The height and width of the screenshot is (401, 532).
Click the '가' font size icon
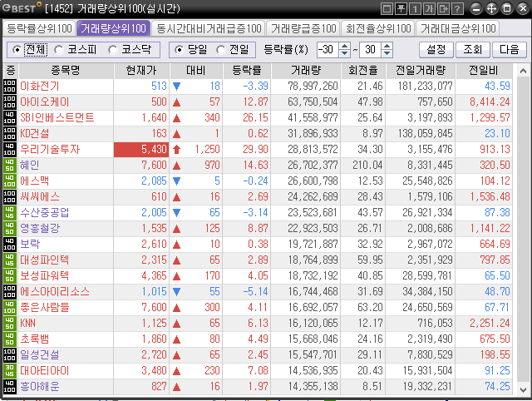click(x=429, y=9)
